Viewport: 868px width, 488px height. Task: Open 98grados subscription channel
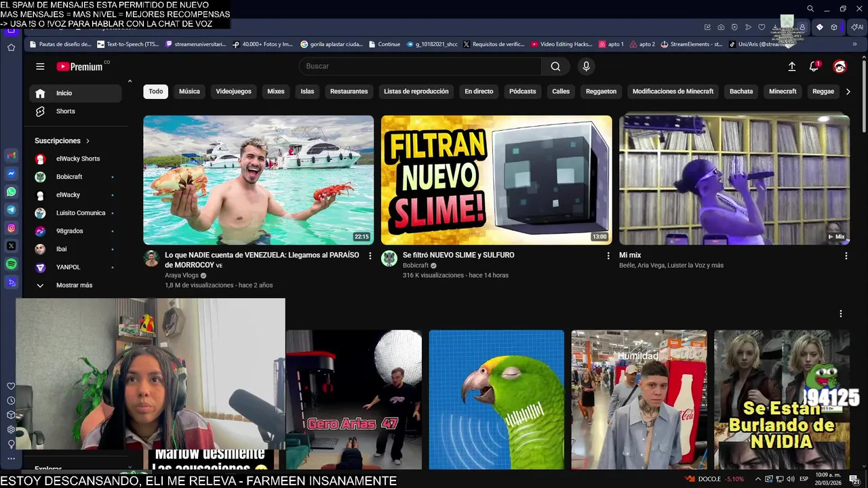point(75,231)
